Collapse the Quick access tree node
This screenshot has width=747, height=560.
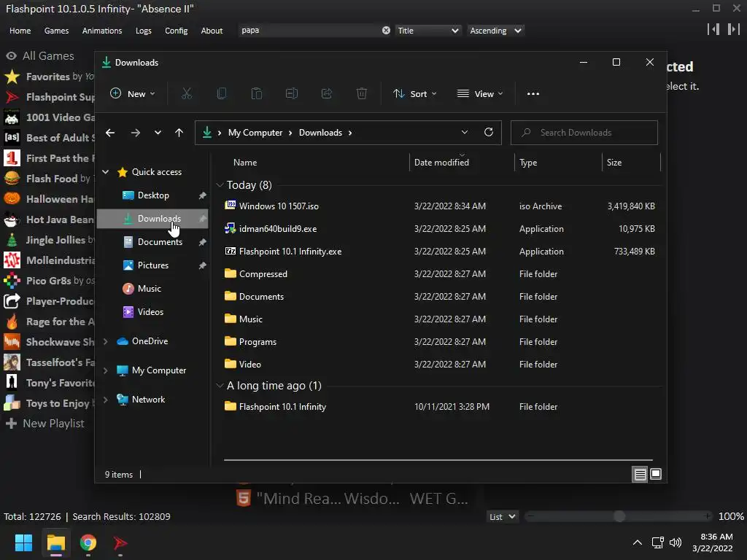tap(105, 172)
